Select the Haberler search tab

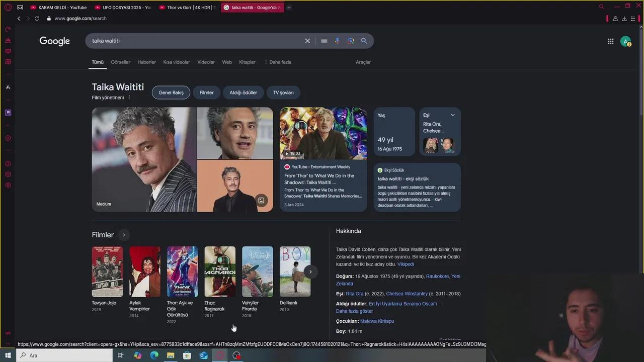pos(146,62)
